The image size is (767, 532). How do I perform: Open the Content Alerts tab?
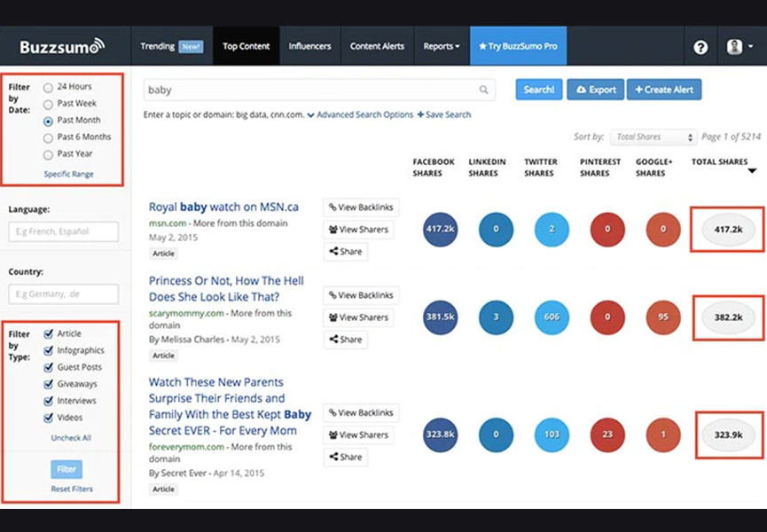click(x=377, y=46)
